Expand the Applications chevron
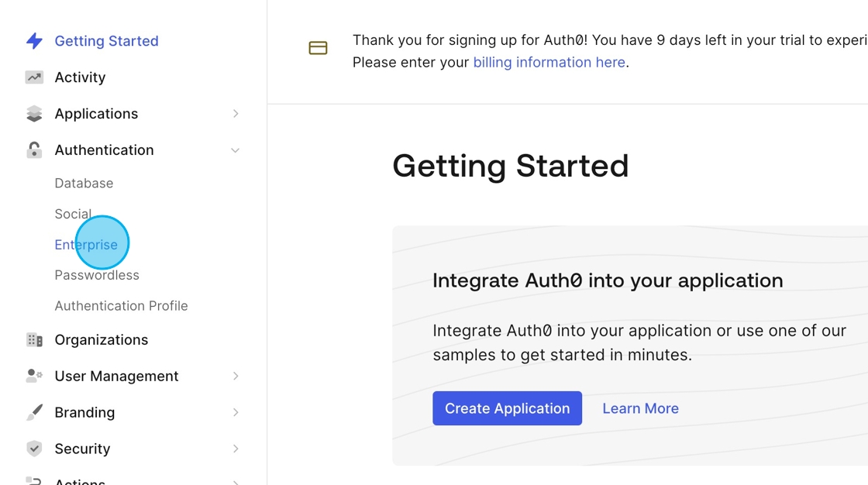868x485 pixels. (x=236, y=113)
